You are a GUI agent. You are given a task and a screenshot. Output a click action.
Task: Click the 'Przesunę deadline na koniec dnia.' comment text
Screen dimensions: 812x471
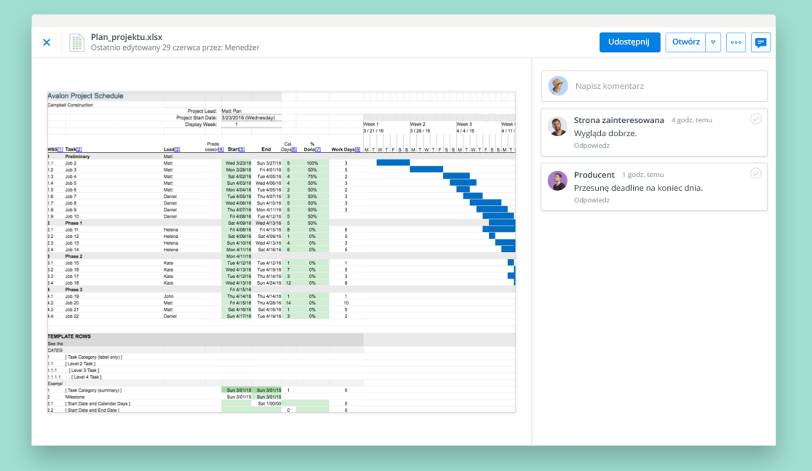coord(638,188)
